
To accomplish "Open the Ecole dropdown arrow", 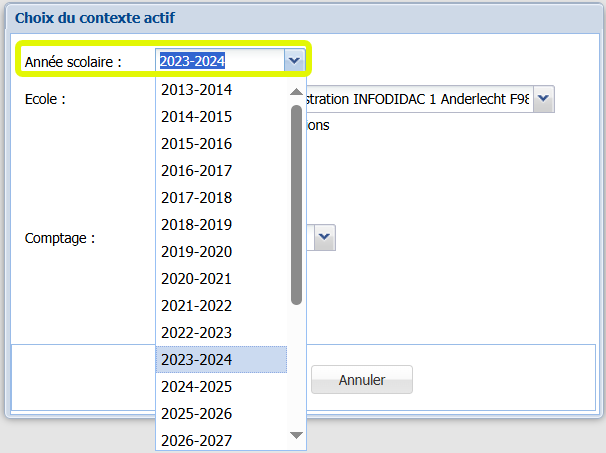I will (543, 99).
